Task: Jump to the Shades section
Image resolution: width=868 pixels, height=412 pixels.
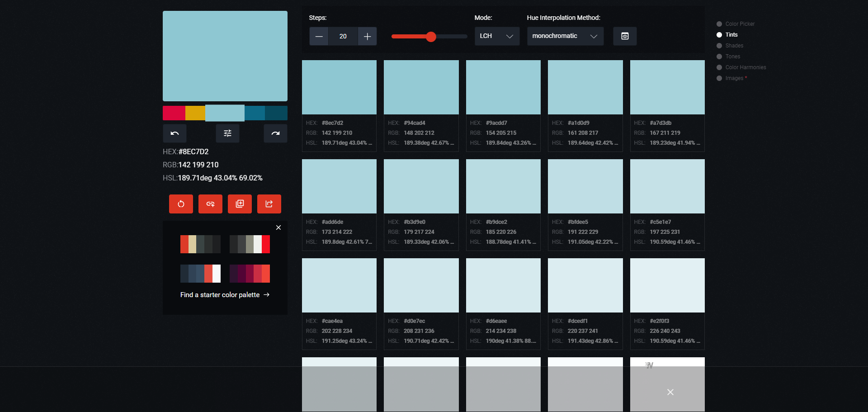Action: click(x=730, y=46)
